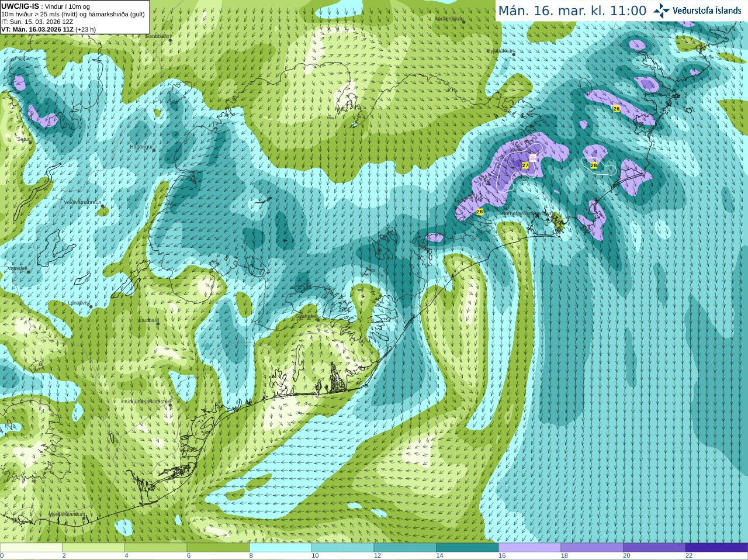Viewport: 748px width, 560px height.
Task: Select the yellow 28 gust label
Action: (x=594, y=165)
